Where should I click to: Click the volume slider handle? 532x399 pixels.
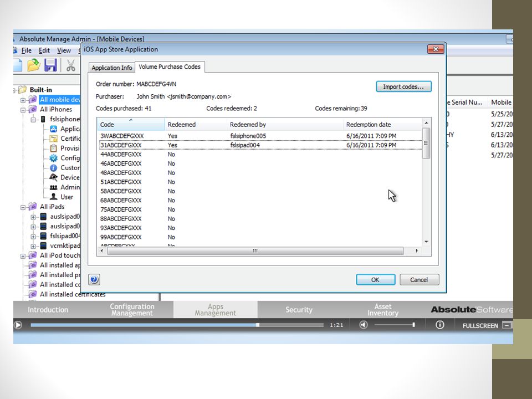tap(413, 325)
